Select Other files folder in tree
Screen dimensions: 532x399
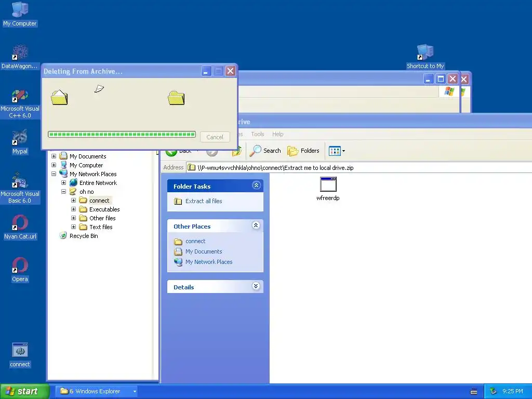102,218
